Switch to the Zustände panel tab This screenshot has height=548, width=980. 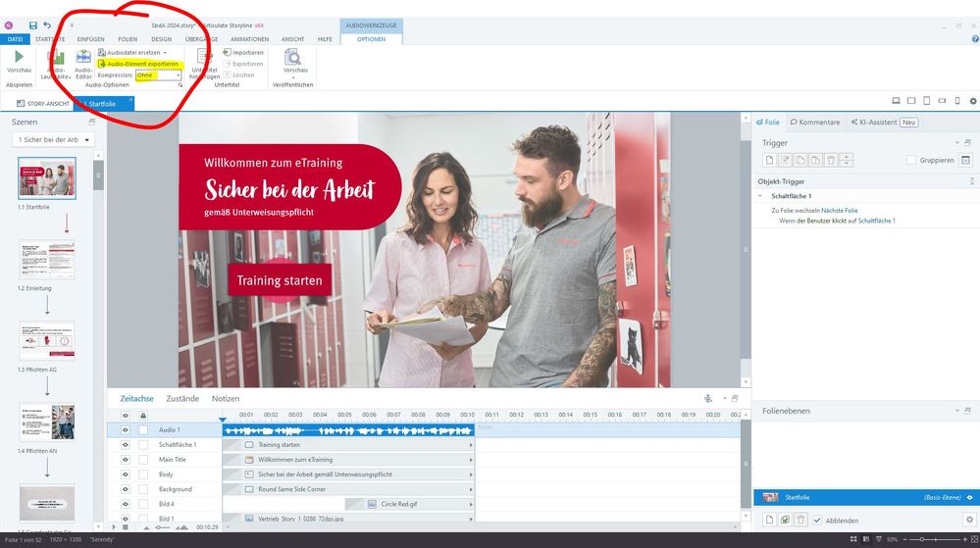pyautogui.click(x=182, y=399)
